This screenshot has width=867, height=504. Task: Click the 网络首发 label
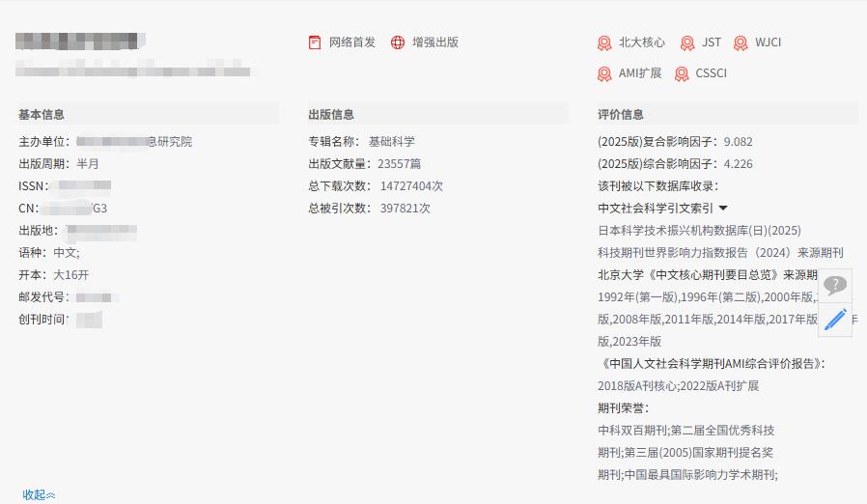point(352,42)
